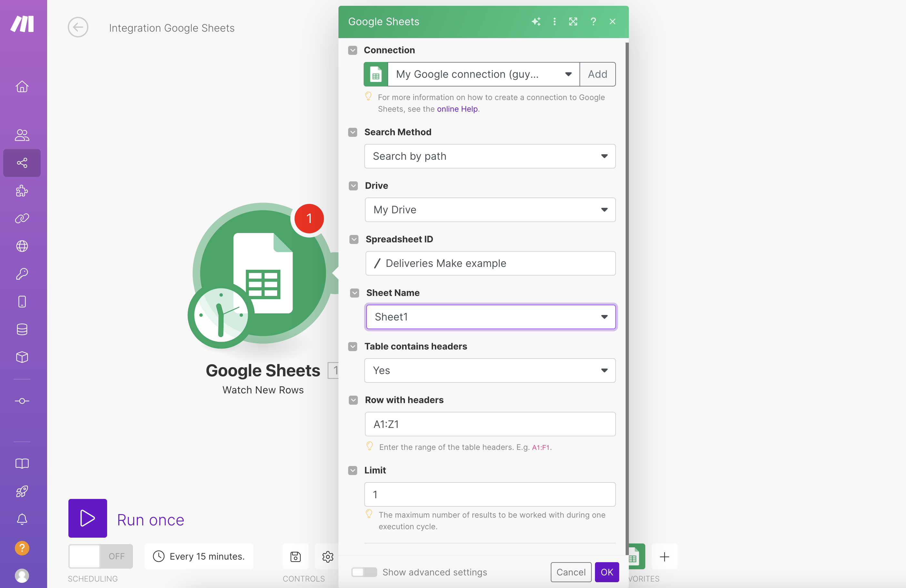Open the orange Help (question mark) sidebar icon
Screen dimensions: 906x588
click(22, 548)
